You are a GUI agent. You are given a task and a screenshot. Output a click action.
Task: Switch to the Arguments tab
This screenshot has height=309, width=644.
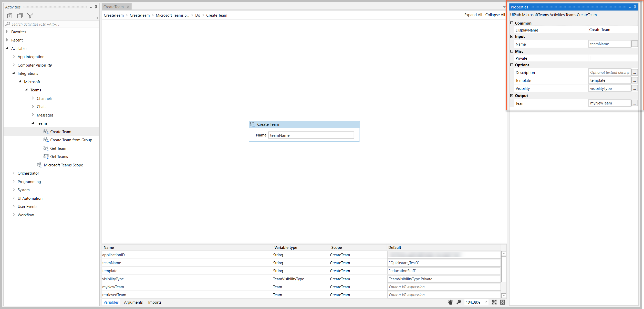click(133, 302)
